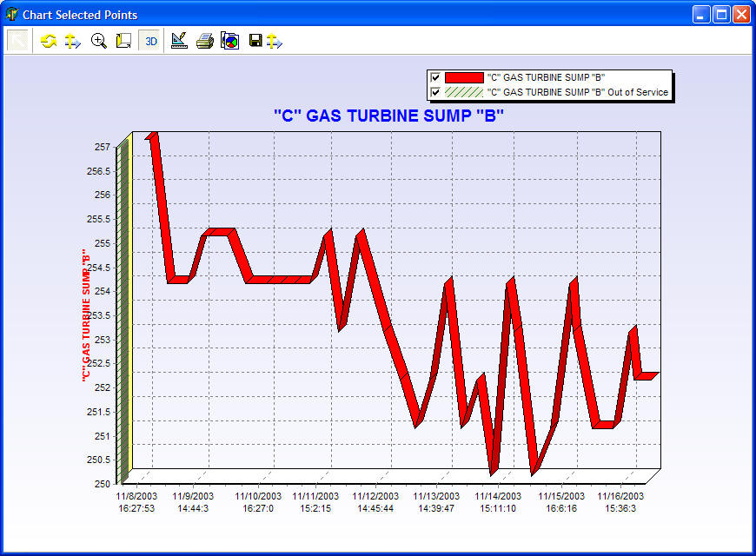The image size is (756, 556).
Task: Click the Out of Service legend label
Action: click(x=577, y=92)
